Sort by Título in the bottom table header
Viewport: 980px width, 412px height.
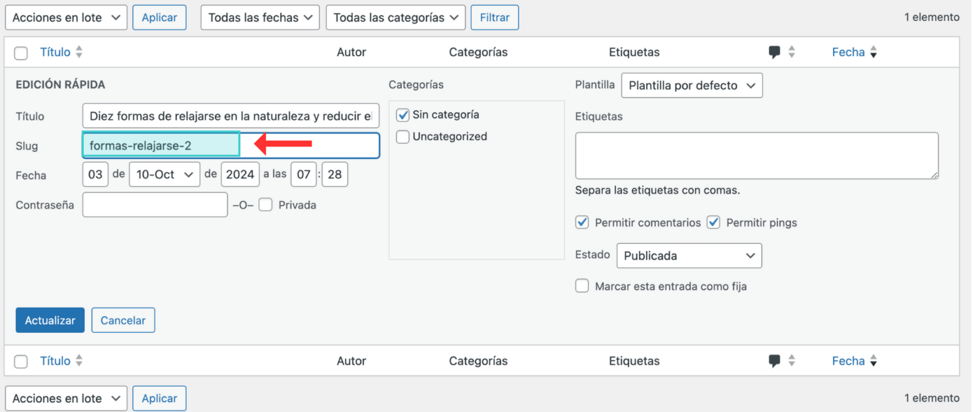click(x=78, y=360)
